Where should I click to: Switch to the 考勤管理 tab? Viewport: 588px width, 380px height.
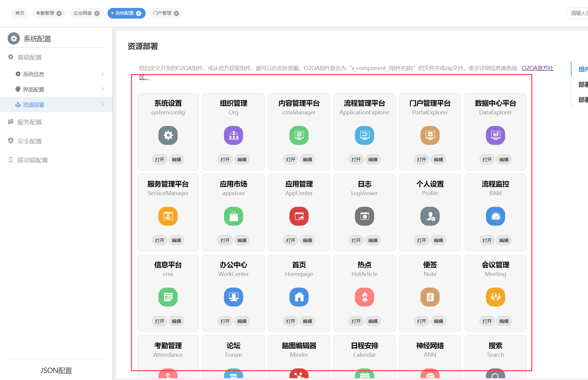point(45,13)
